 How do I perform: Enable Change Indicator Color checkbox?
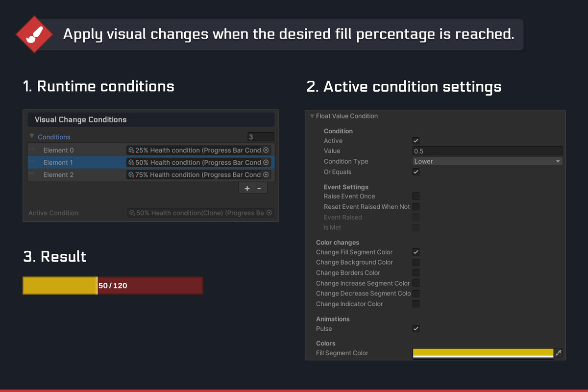click(x=416, y=304)
